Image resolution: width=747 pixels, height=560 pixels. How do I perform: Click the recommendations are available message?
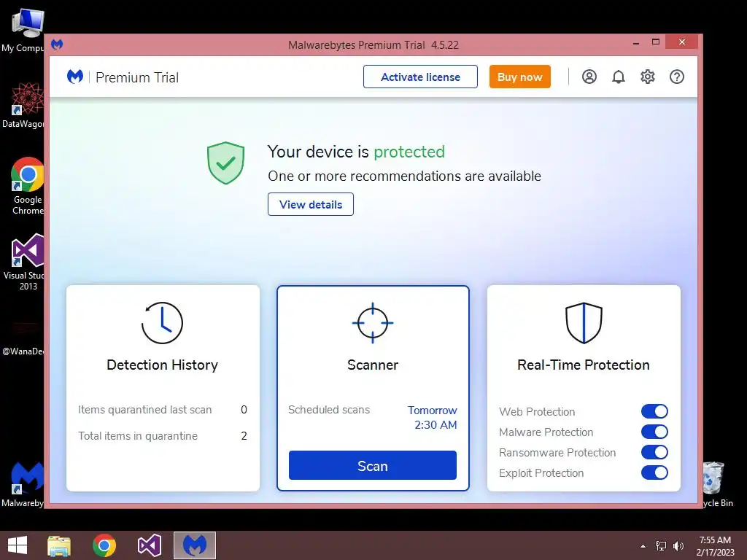404,176
